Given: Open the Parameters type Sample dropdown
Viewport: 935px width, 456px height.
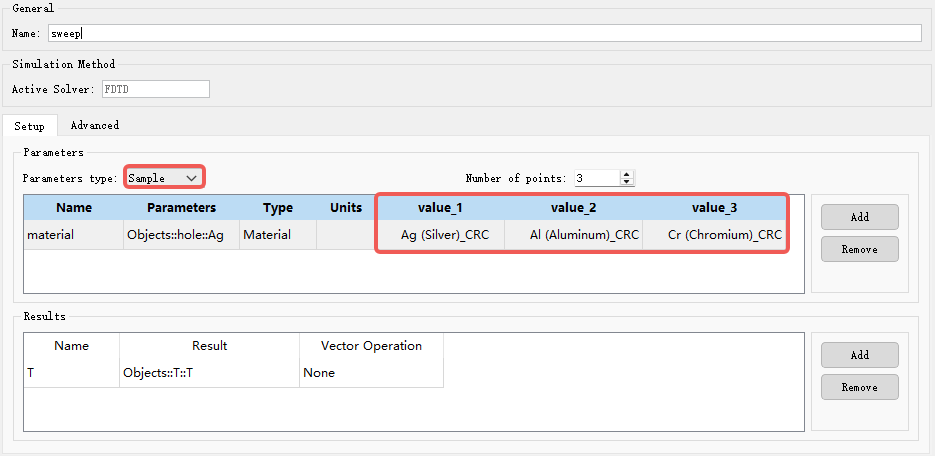Looking at the screenshot, I should pos(164,178).
